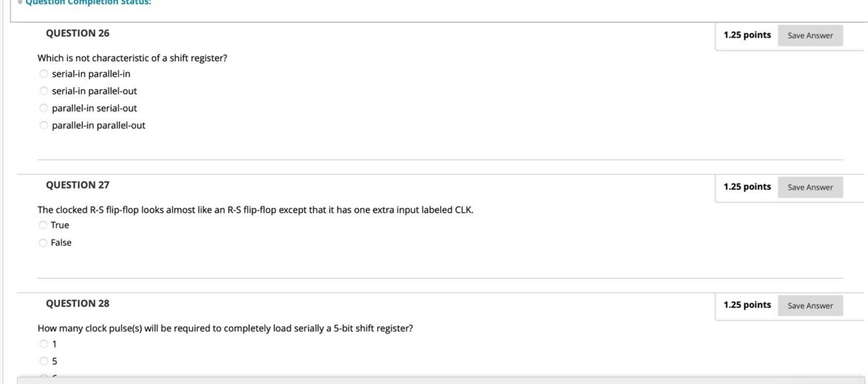Viewport: 868px width, 384px height.
Task: Select answer '1' for Question 28
Action: 44,344
